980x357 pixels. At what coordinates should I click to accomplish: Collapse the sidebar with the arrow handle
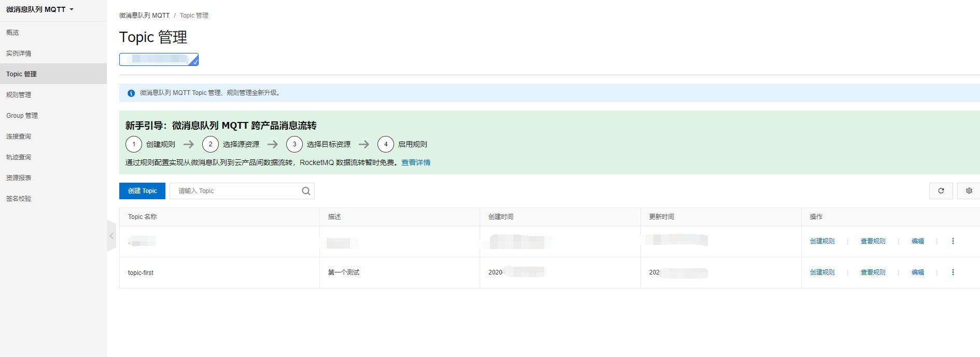point(111,236)
